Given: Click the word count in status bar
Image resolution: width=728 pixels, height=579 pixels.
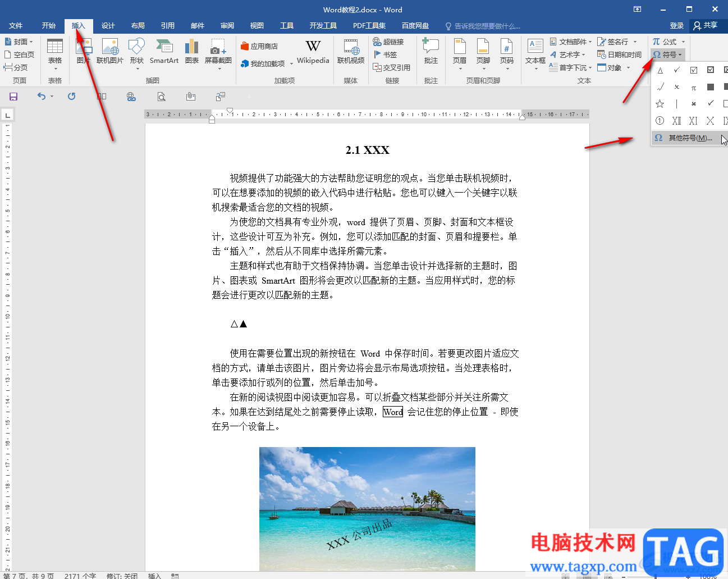Looking at the screenshot, I should coord(80,576).
